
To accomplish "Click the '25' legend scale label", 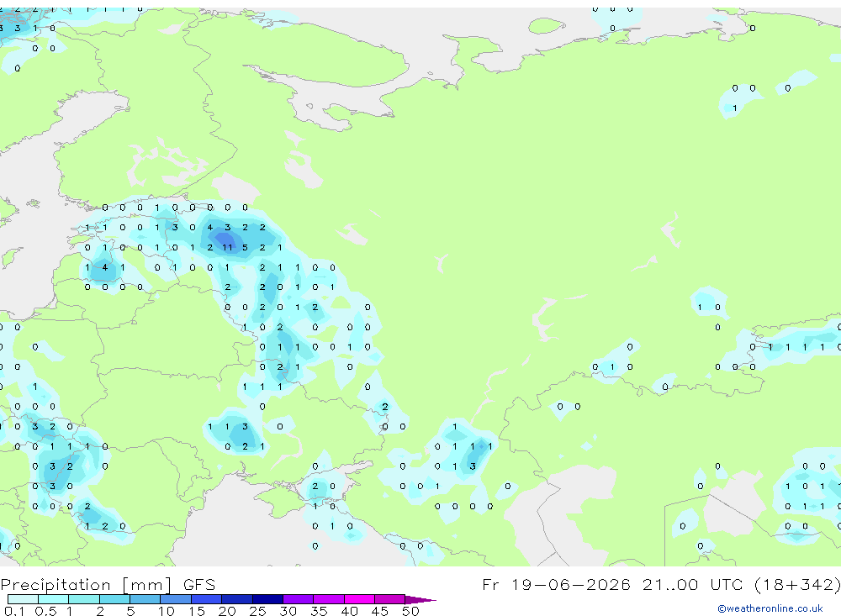I will pyautogui.click(x=257, y=611).
